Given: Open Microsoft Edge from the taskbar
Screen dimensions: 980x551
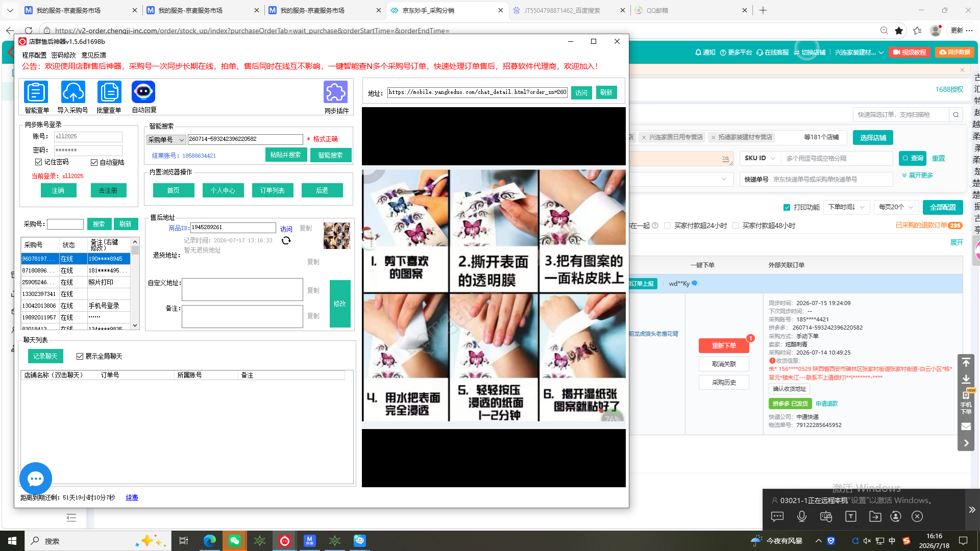Looking at the screenshot, I should tap(209, 541).
